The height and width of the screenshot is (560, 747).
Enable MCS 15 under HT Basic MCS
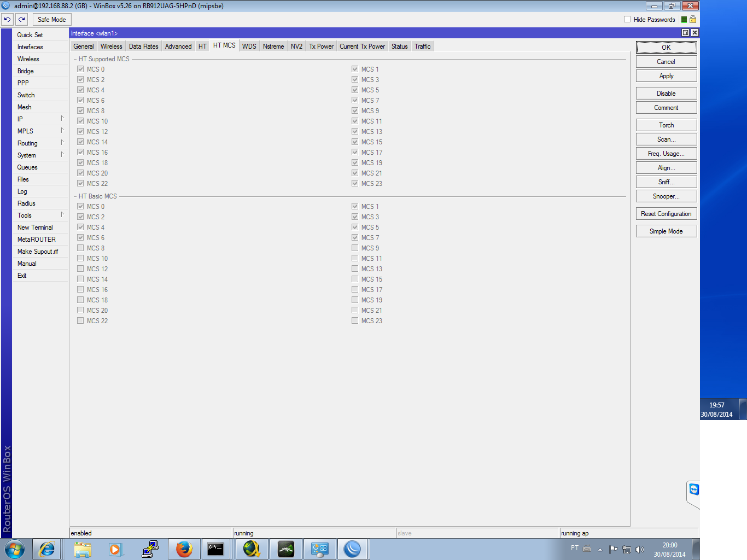[x=355, y=279]
